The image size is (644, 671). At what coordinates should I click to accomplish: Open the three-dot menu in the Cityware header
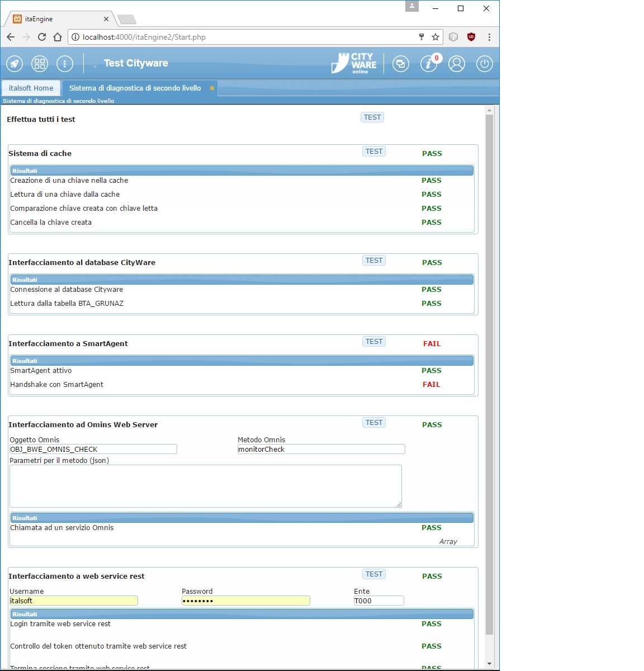(65, 64)
